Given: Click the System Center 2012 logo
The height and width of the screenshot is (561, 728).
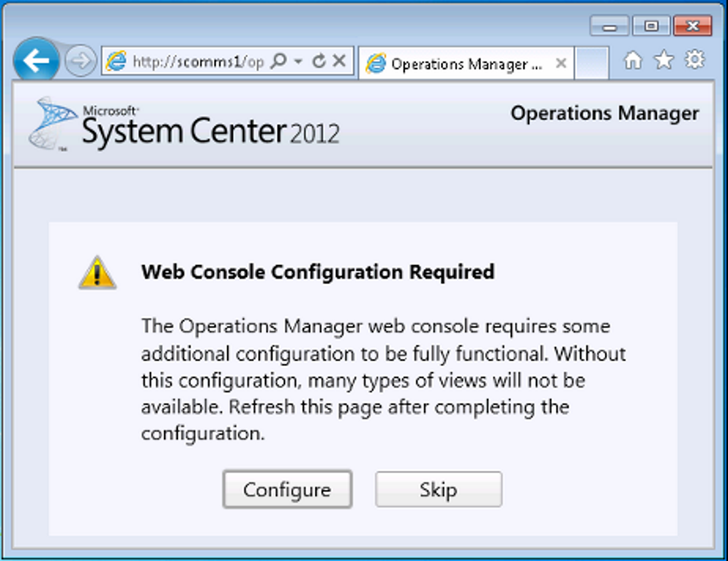Looking at the screenshot, I should click(184, 124).
